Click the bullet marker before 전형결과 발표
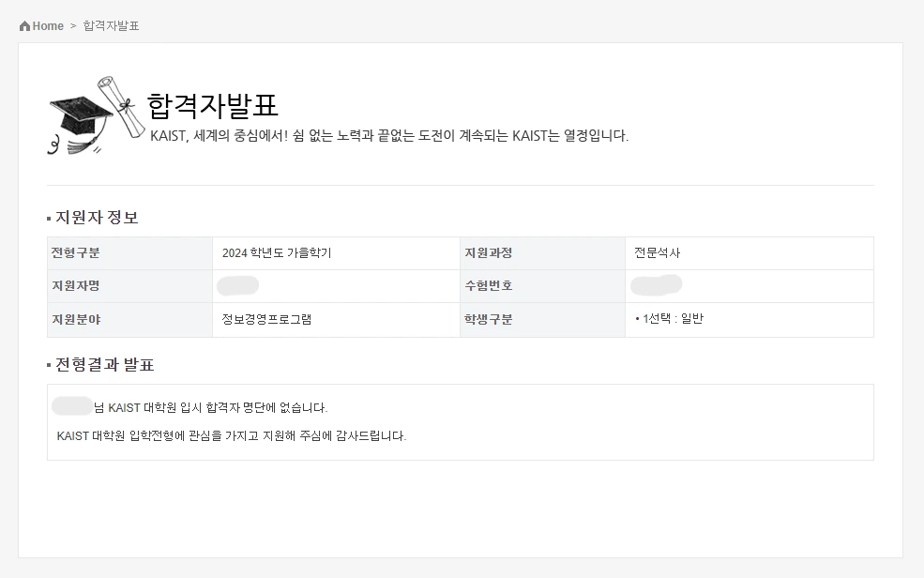Screen dimensions: 924x578 pyautogui.click(x=46, y=364)
